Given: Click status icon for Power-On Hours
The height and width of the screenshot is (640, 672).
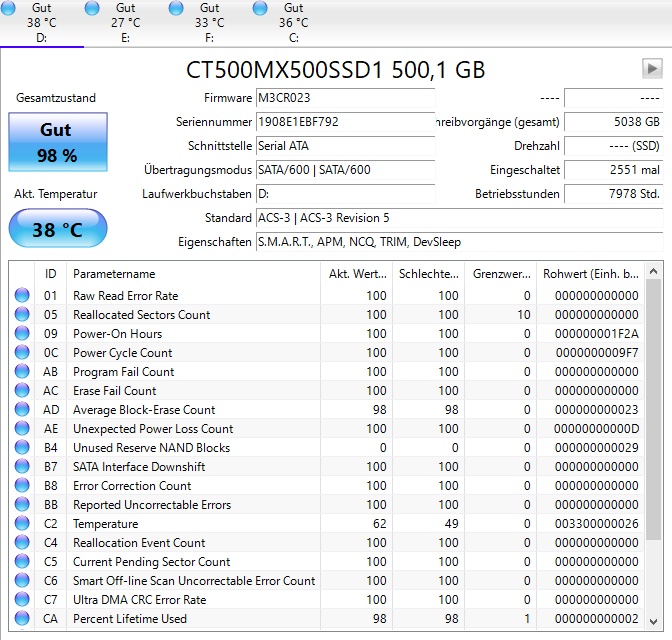Looking at the screenshot, I should point(22,334).
